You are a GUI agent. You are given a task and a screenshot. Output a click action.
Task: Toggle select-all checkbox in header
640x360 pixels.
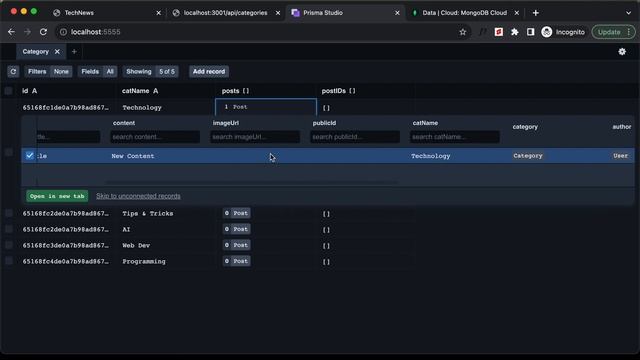(9, 91)
